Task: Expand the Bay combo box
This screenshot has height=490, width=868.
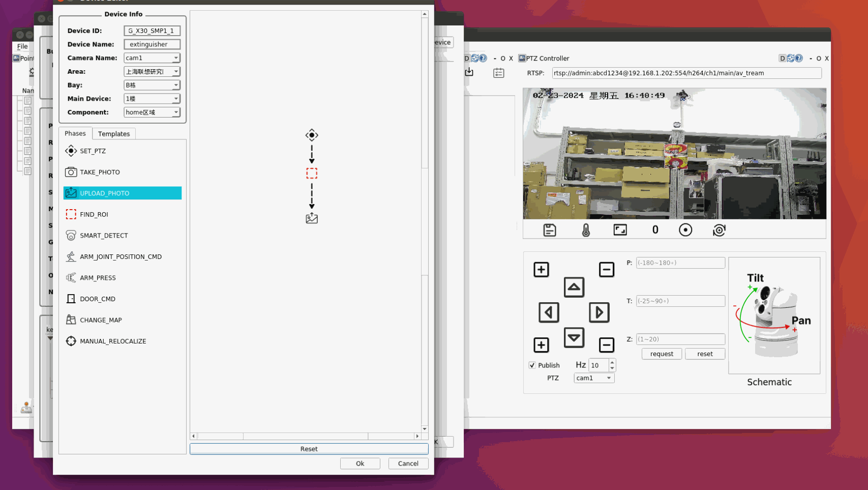Action: pos(152,85)
